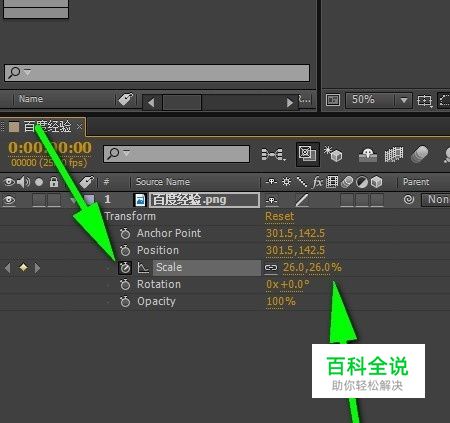Select the Transform group label
Viewport: 450px width, 423px height.
click(x=130, y=216)
